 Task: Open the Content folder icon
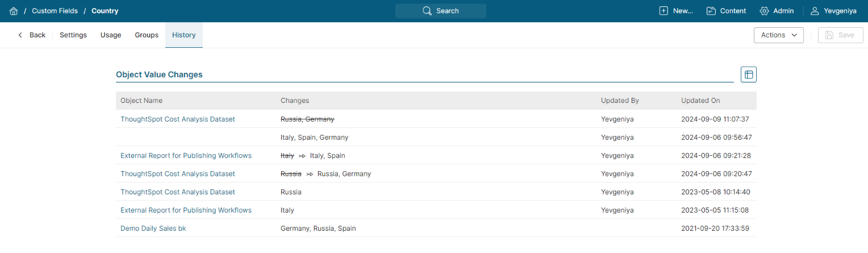coord(711,11)
